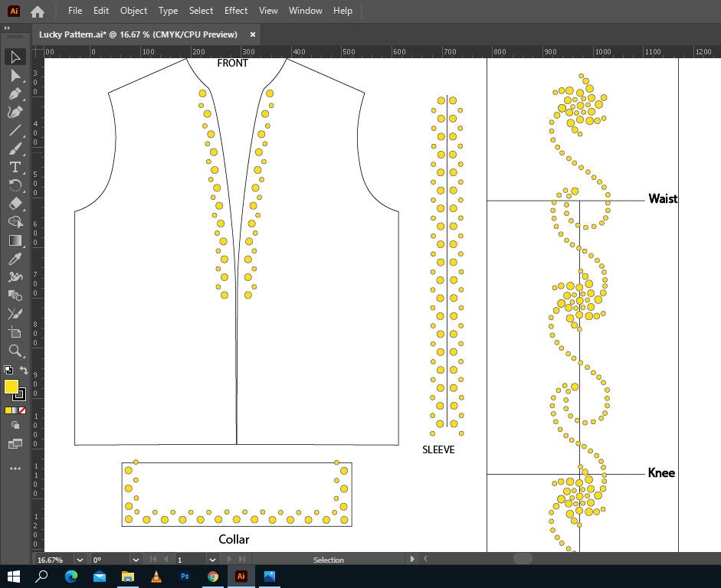The image size is (721, 588).
Task: Go to previous artboard button
Action: 166,559
